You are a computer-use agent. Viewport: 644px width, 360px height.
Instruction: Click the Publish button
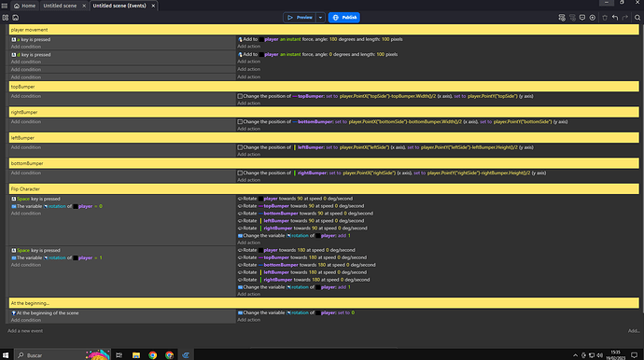(344, 18)
